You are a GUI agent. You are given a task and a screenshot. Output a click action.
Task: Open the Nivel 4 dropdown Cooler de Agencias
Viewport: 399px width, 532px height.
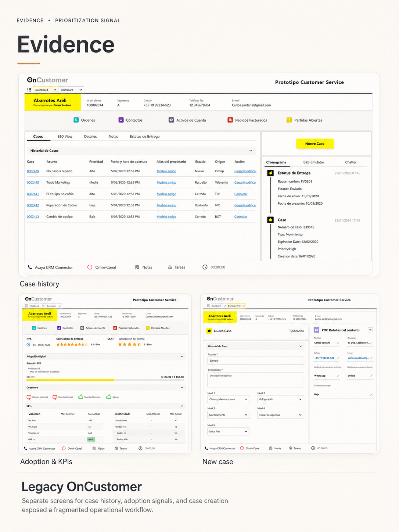tap(281, 415)
